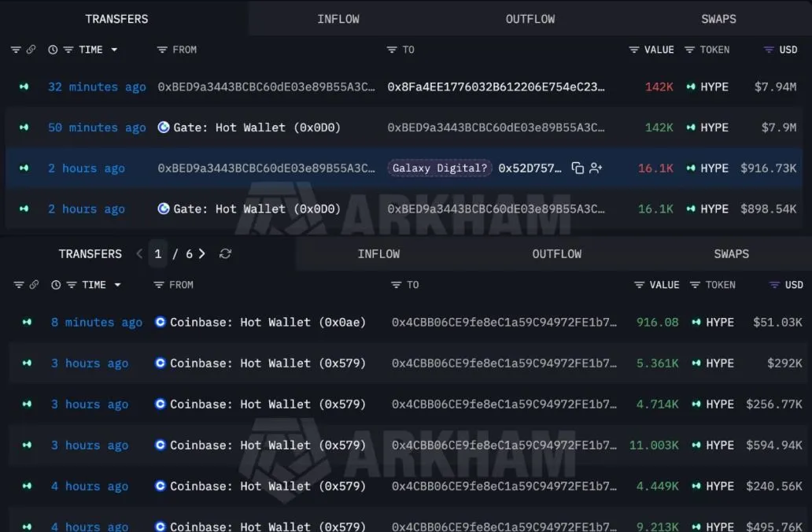Open the 8 minutes ago transaction link
812x532 pixels.
coord(97,322)
